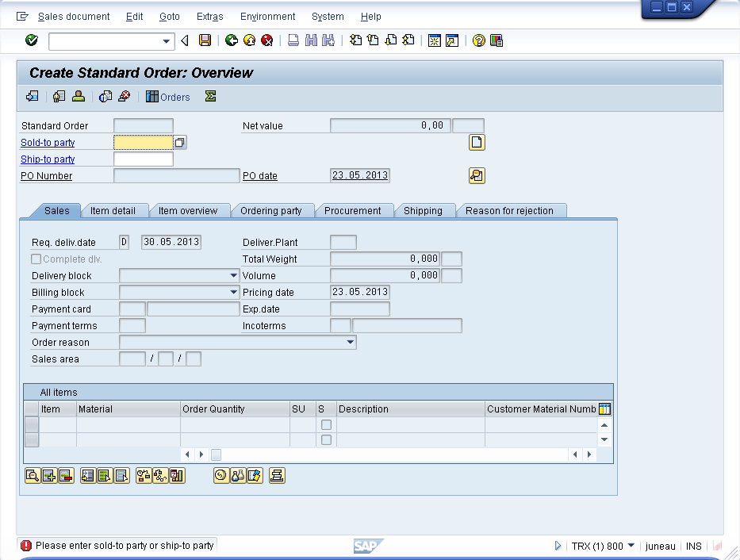Open the Sales document menu

(x=74, y=17)
